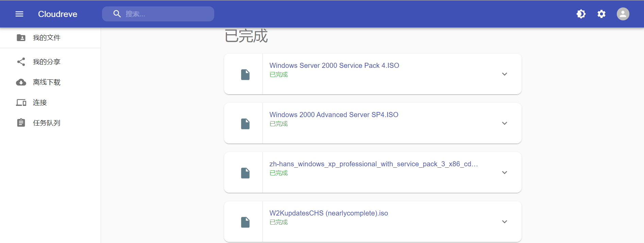Open 我的文件 in the sidebar
The image size is (644, 243).
pyautogui.click(x=50, y=38)
